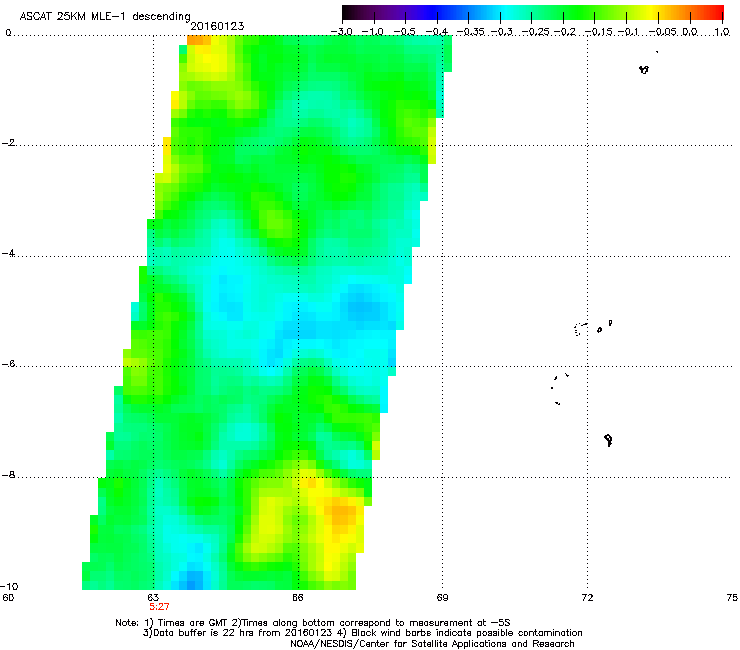Select the date '20160123' below the title
Viewport: 740px width, 650px height.
point(217,26)
